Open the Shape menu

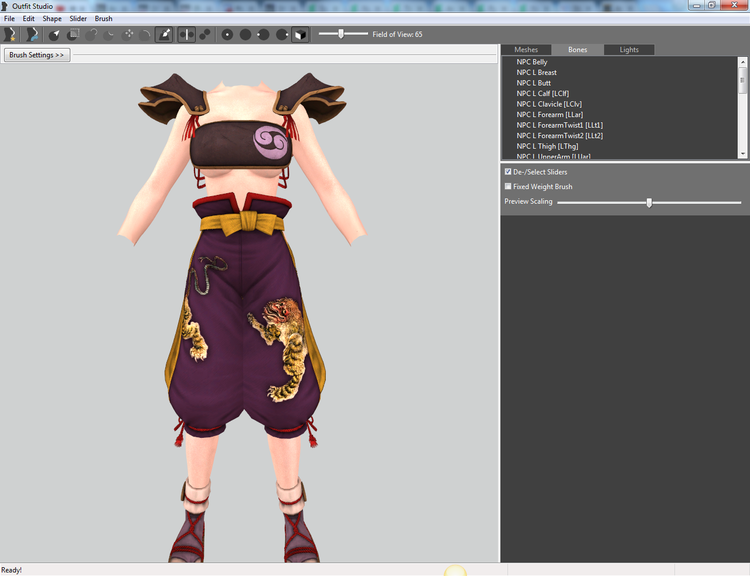[52, 19]
